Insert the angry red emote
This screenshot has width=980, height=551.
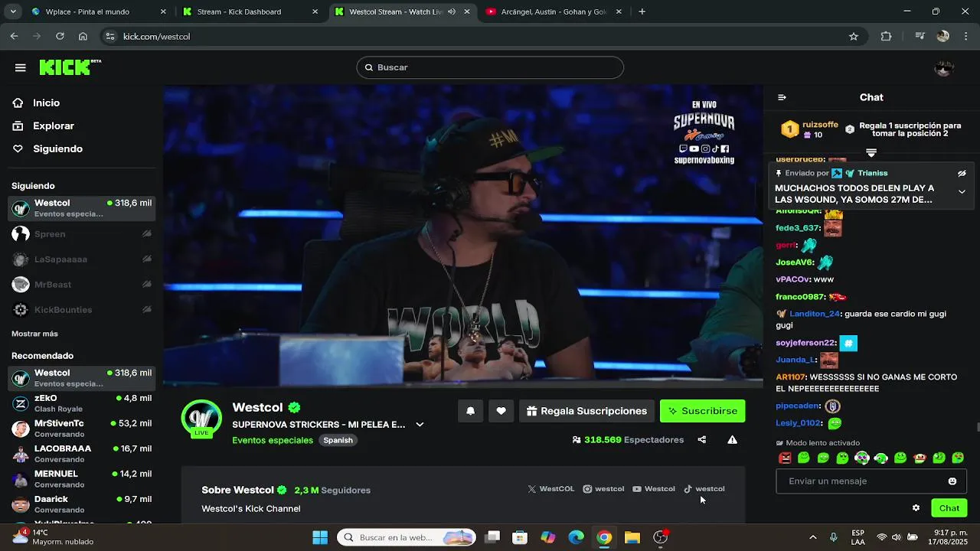tap(785, 458)
